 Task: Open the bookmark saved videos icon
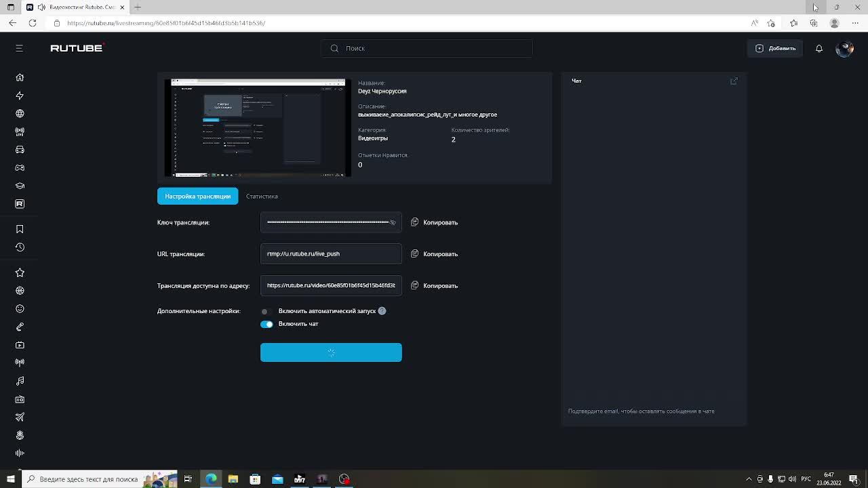click(20, 229)
